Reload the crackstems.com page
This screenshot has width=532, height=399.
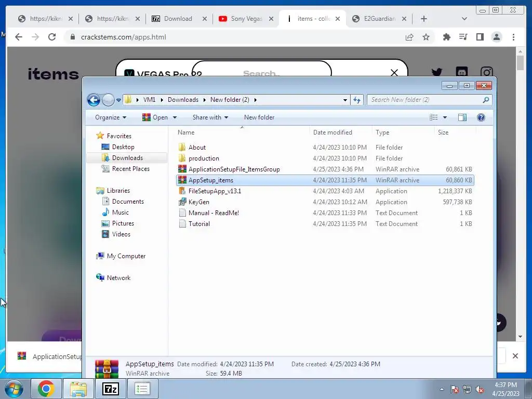[x=52, y=37]
